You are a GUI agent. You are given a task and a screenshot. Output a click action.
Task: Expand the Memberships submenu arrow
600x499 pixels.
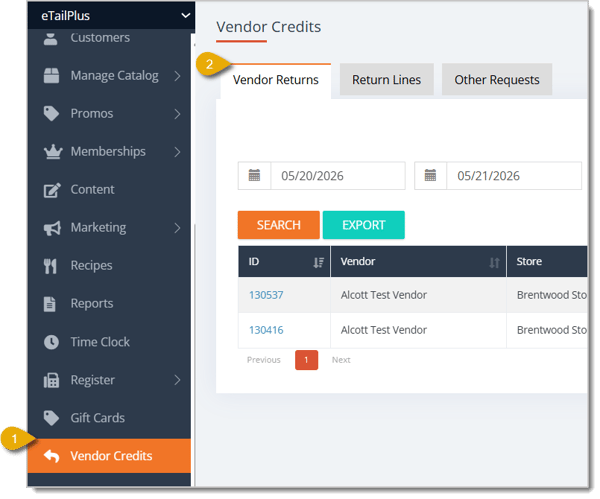pyautogui.click(x=177, y=152)
